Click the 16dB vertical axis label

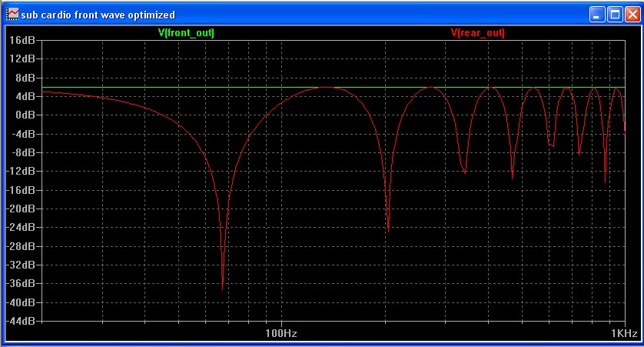[x=22, y=40]
